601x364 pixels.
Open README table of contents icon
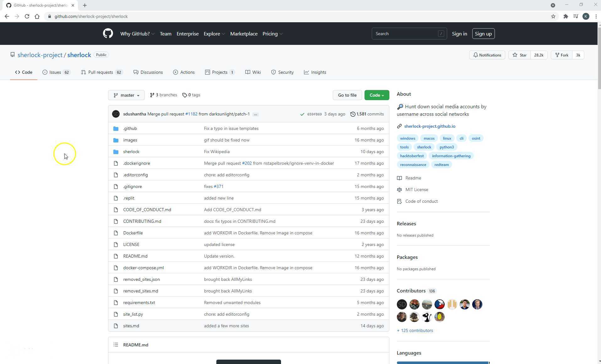point(116,345)
